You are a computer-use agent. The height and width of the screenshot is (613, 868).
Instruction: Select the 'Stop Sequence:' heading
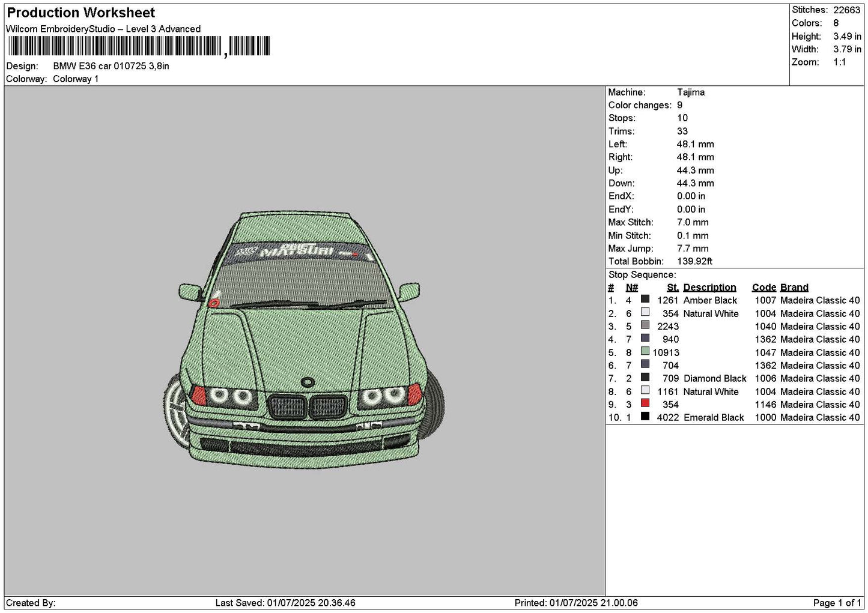[x=642, y=275]
